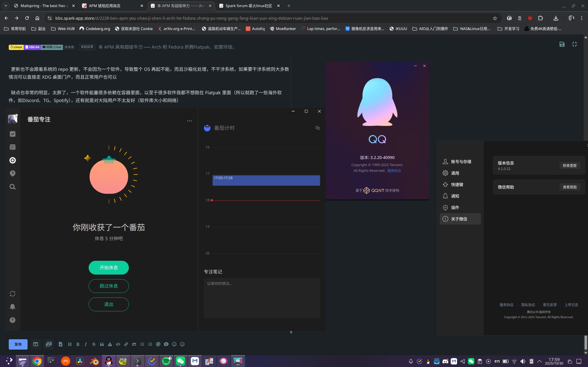Toggle the bulleted list formatting

pos(142,344)
